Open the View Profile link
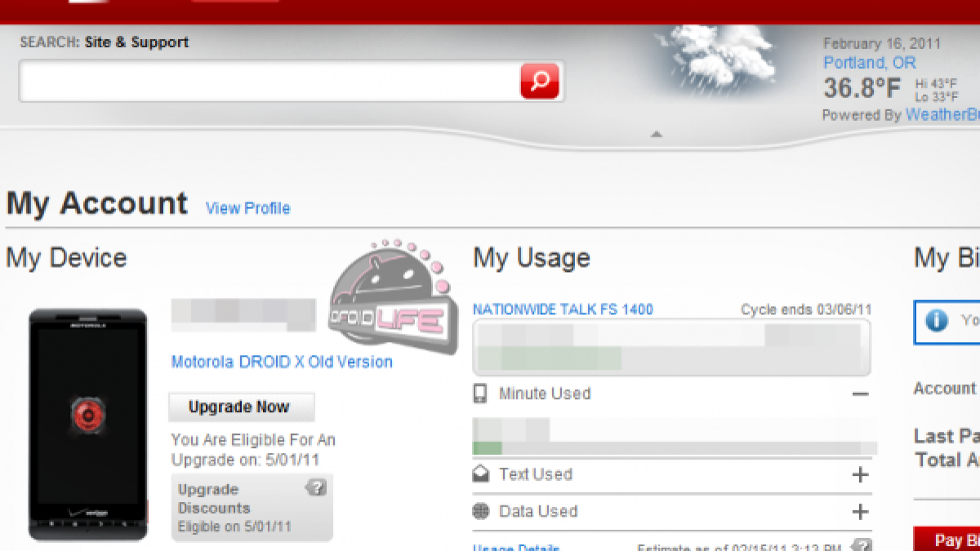 tap(247, 208)
